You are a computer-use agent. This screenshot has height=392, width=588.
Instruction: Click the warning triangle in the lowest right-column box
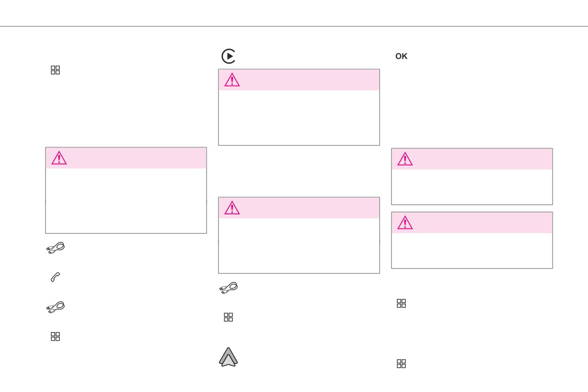405,222
